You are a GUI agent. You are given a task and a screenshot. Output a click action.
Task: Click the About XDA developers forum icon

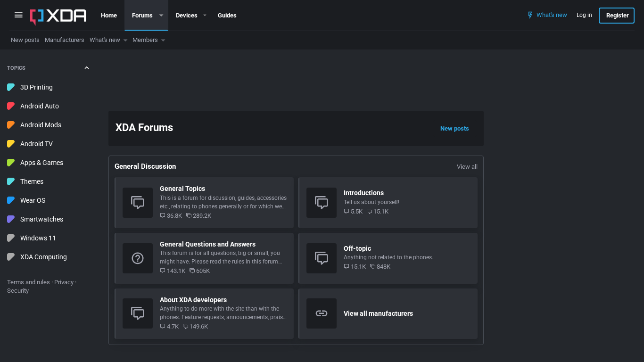click(138, 313)
